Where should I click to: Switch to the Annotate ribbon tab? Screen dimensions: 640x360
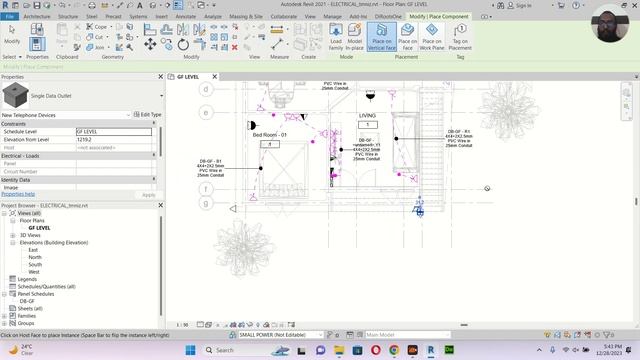186,16
